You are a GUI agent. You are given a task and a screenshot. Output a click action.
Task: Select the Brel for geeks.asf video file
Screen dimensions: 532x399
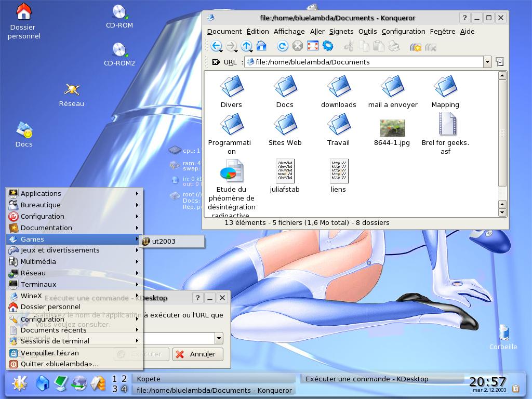point(445,134)
